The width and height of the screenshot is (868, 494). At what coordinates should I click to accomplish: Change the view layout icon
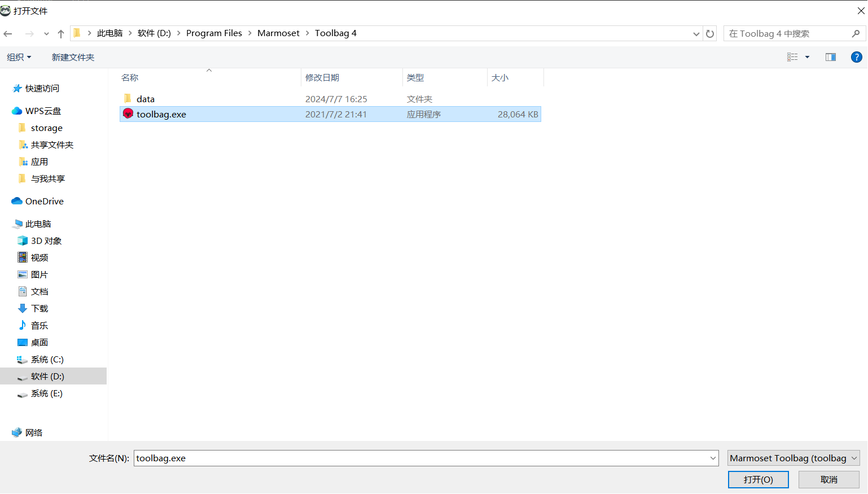tap(792, 57)
